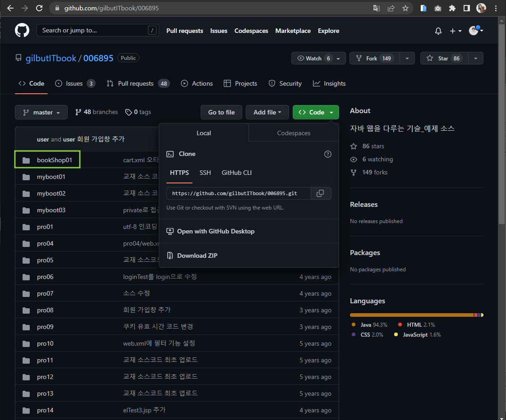
Task: Open the master branch dropdown
Action: [41, 112]
